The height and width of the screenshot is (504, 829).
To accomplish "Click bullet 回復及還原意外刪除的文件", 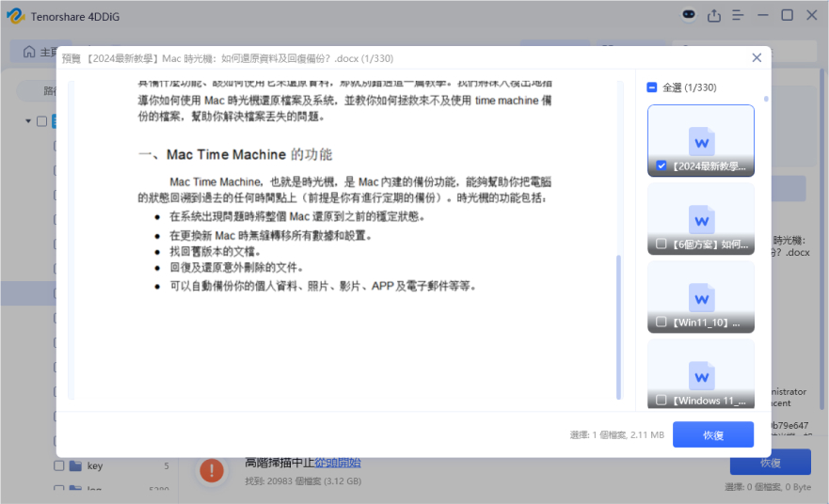I will (x=236, y=267).
